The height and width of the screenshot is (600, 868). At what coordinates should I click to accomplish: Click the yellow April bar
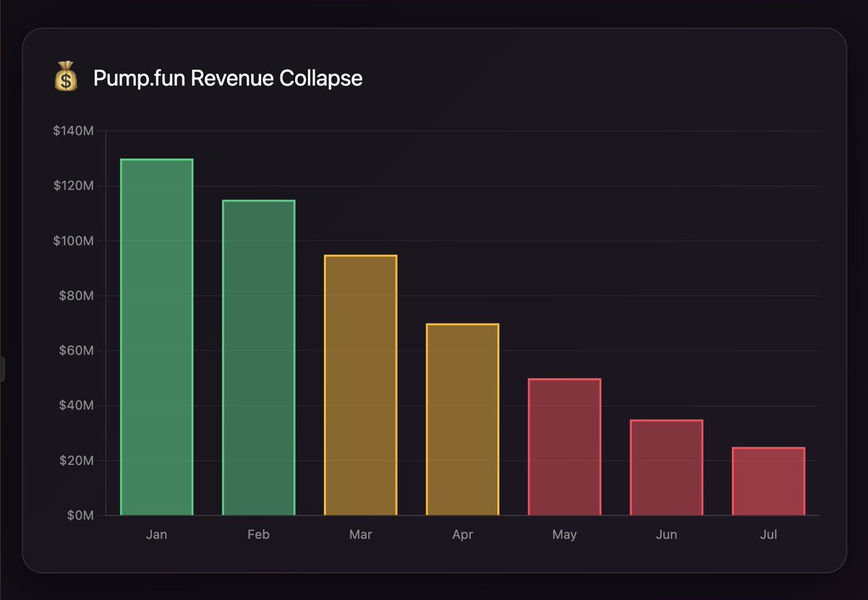pyautogui.click(x=462, y=418)
